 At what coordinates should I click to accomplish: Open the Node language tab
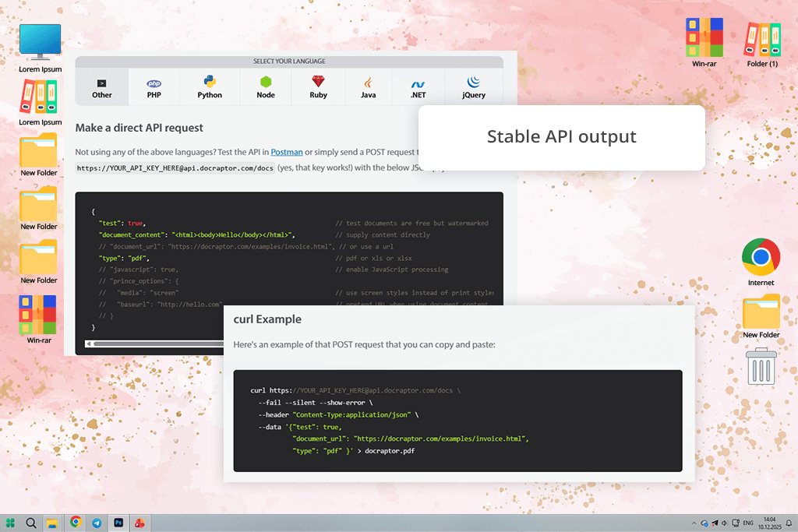click(266, 87)
